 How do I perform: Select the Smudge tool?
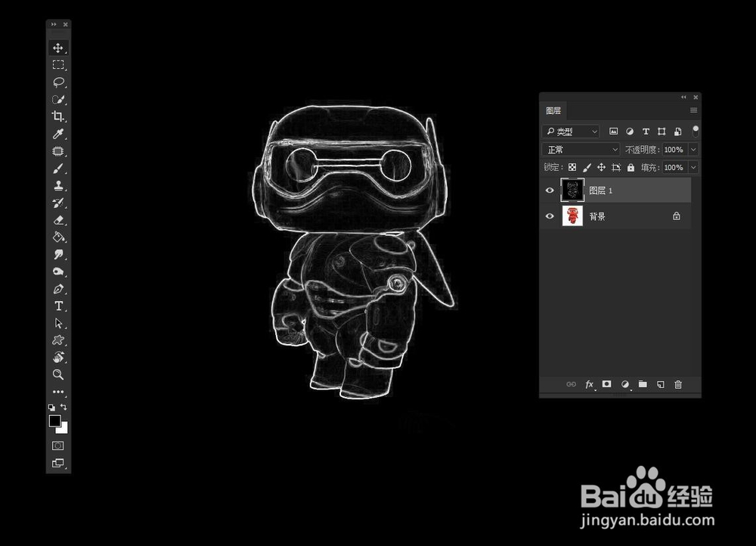[58, 254]
